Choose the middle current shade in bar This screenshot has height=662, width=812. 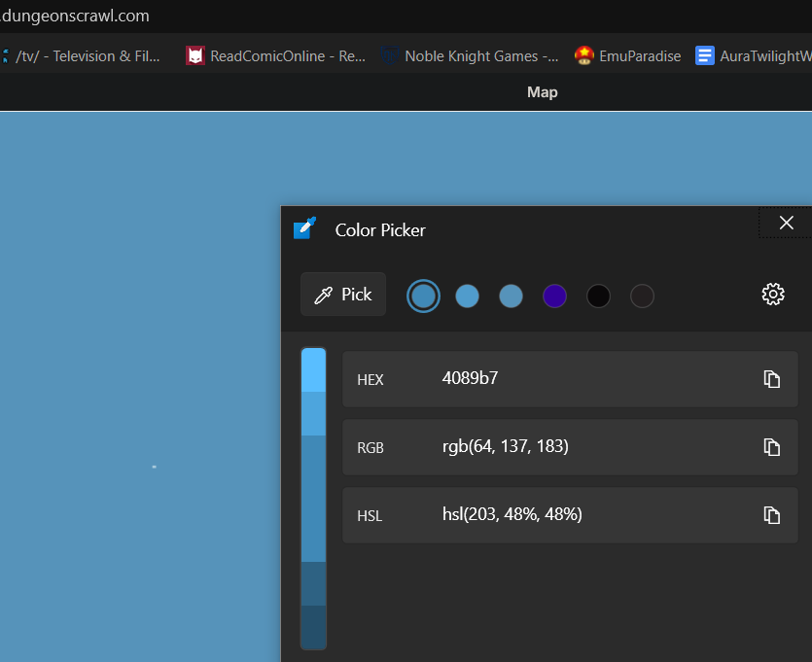tap(313, 499)
